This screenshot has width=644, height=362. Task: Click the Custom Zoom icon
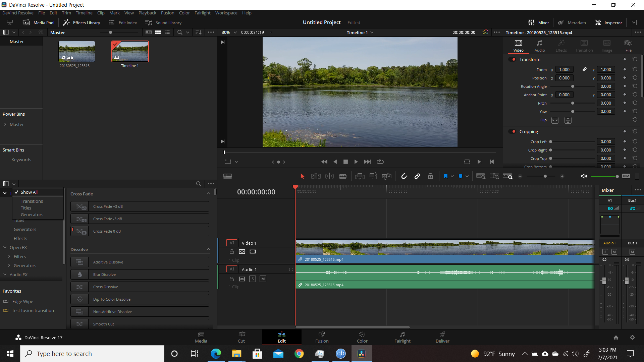(508, 176)
